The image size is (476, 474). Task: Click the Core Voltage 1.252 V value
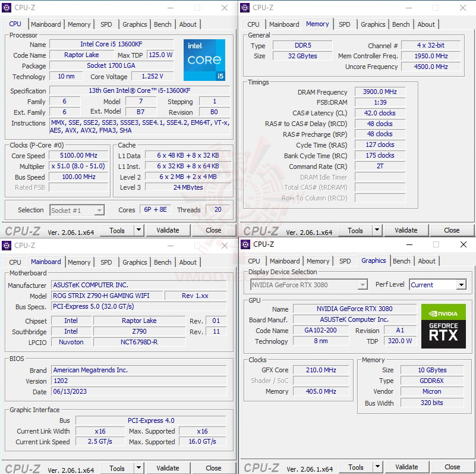click(153, 76)
